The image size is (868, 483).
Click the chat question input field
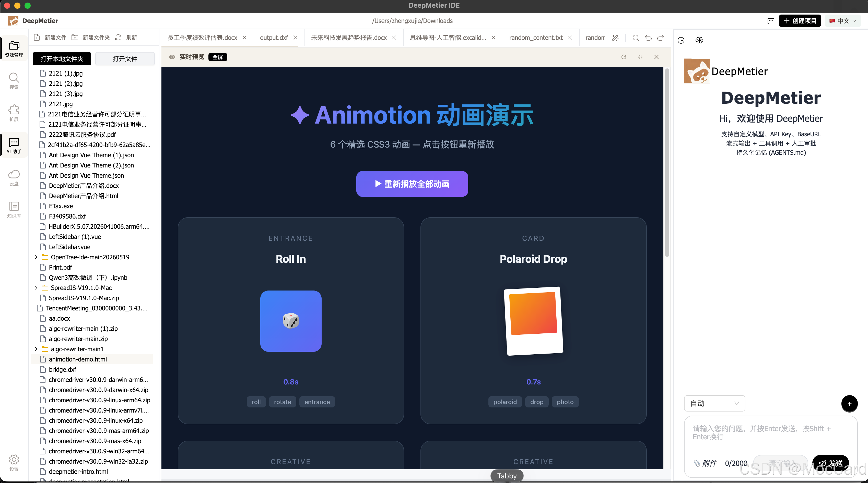pos(771,433)
